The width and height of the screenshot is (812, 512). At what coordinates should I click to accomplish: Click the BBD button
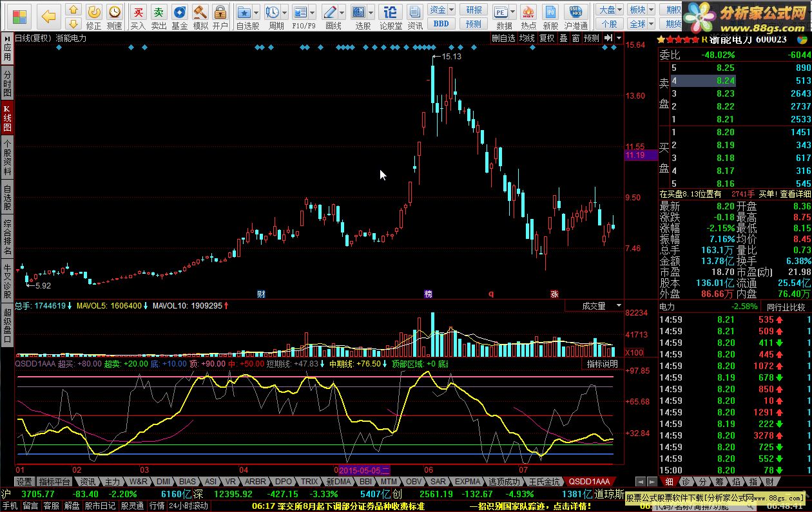[x=441, y=24]
